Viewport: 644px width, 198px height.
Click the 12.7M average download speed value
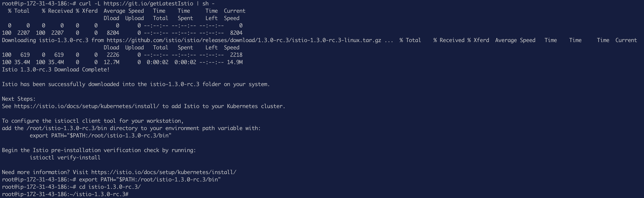click(x=112, y=62)
